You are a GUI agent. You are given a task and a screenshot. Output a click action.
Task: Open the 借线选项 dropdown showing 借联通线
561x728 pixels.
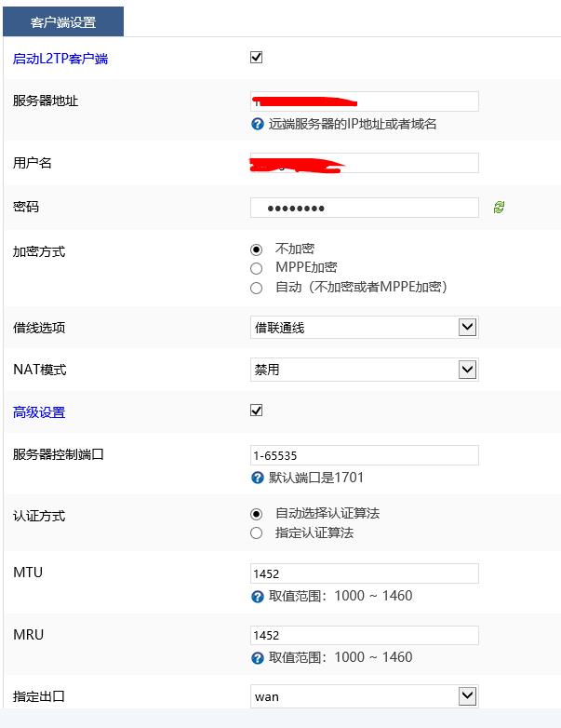[365, 328]
